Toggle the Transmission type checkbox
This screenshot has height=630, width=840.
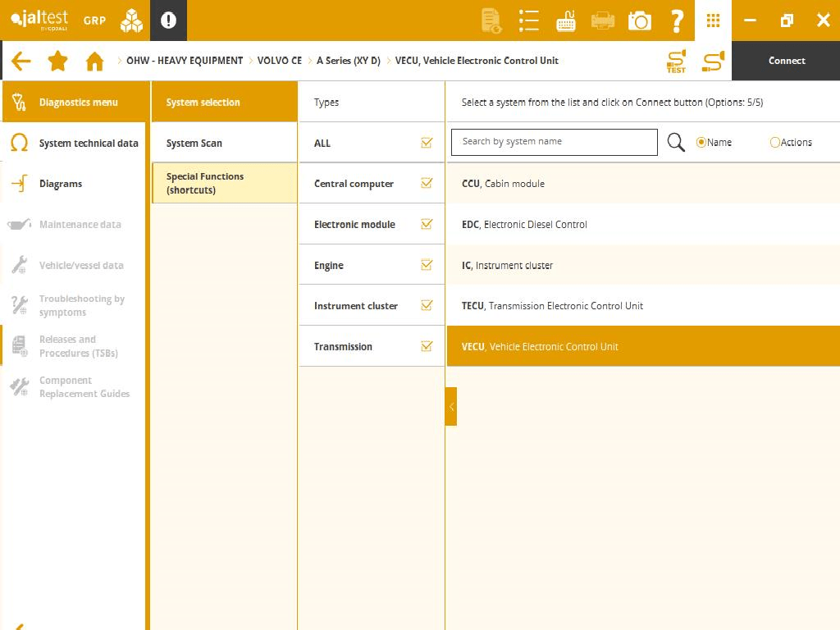[427, 346]
